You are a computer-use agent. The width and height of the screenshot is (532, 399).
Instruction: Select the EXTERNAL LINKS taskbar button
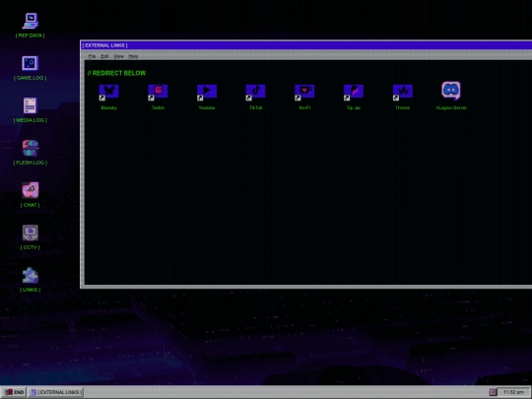point(55,392)
